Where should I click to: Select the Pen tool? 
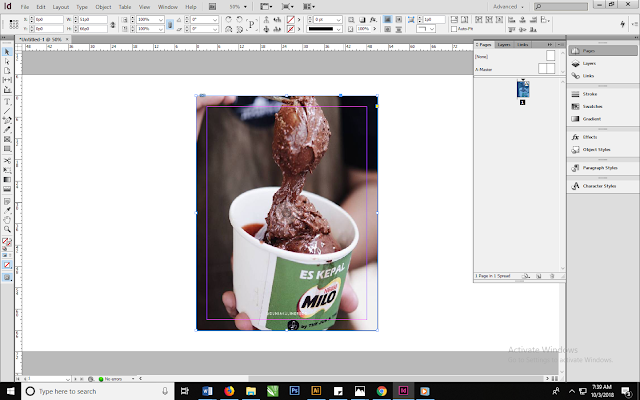(7, 120)
